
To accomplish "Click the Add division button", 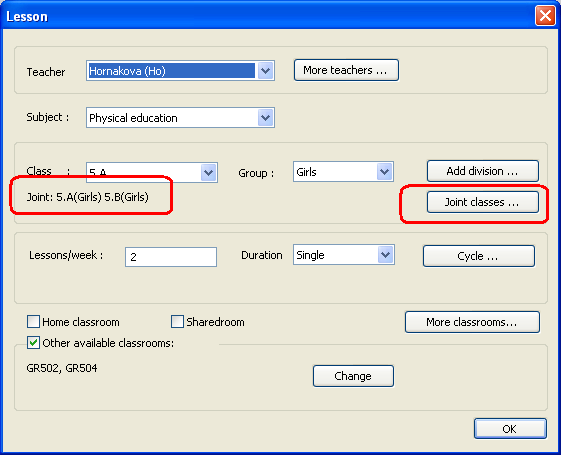I will point(483,171).
